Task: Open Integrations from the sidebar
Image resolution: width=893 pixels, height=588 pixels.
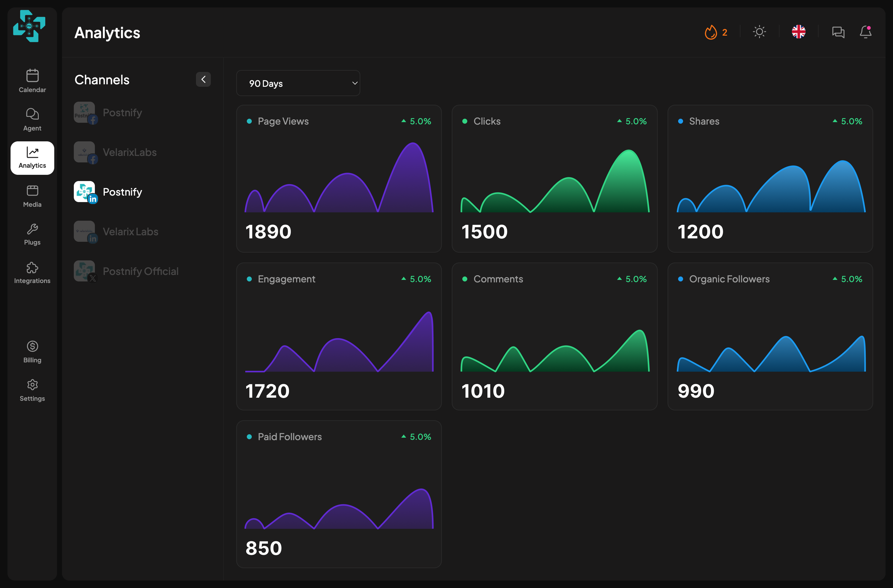Action: click(x=32, y=273)
